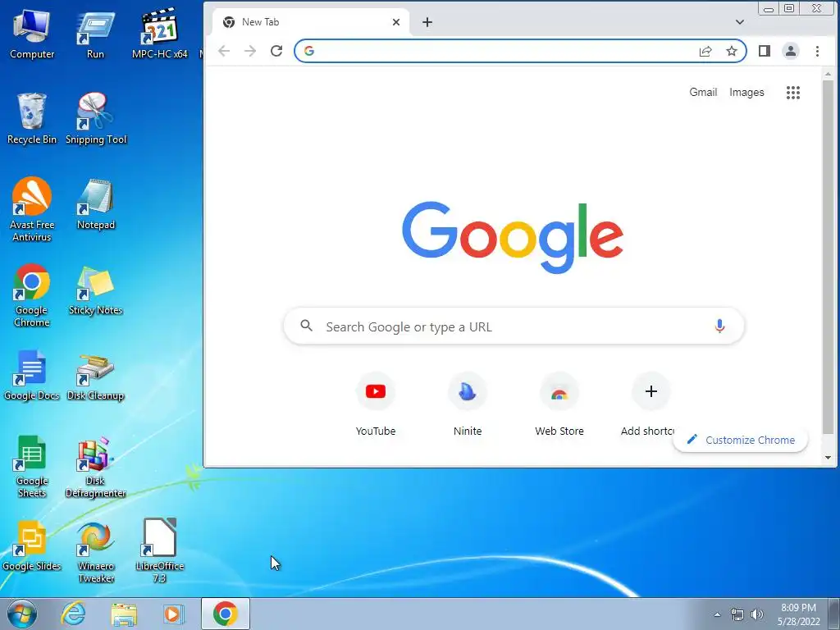
Task: Open the three-dot Chrome menu
Action: click(817, 51)
